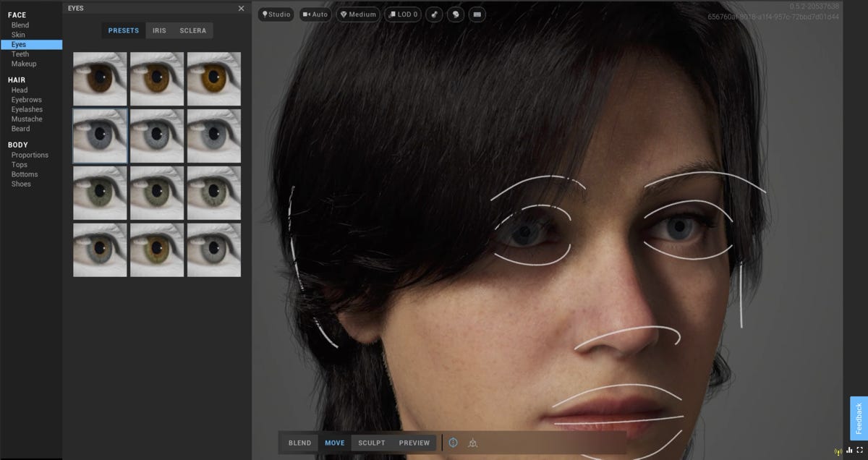The height and width of the screenshot is (460, 868).
Task: Open the Auto camera dropdown
Action: click(x=315, y=14)
